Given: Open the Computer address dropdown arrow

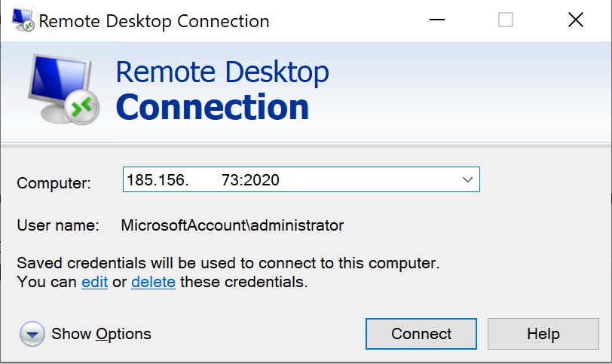Looking at the screenshot, I should (467, 180).
